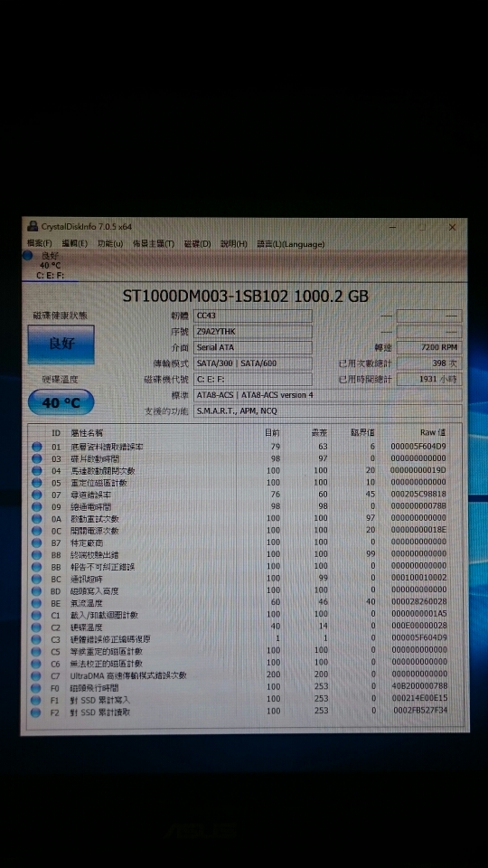
Task: Click raw value 0002FB527F34
Action: 420,712
